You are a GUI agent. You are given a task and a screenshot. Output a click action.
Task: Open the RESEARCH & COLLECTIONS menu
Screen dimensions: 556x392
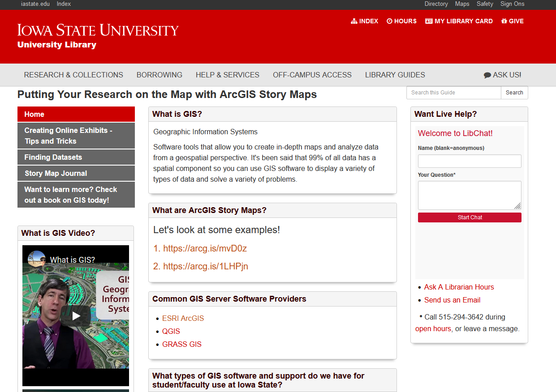click(73, 75)
